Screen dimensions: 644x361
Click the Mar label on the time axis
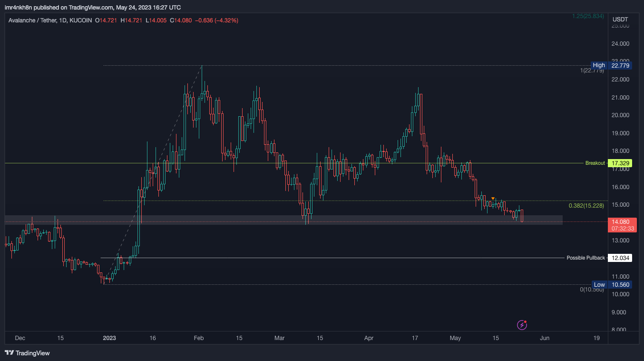[279, 338]
